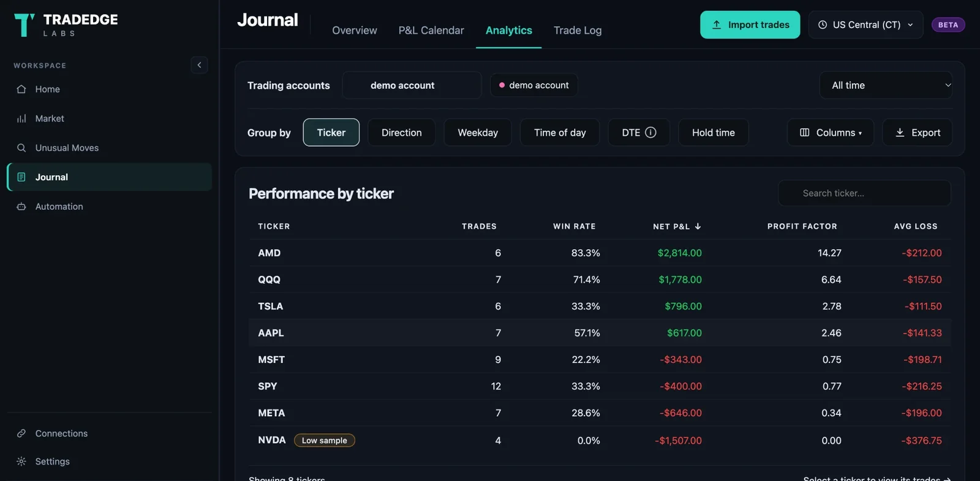Group by Hold time

(714, 132)
